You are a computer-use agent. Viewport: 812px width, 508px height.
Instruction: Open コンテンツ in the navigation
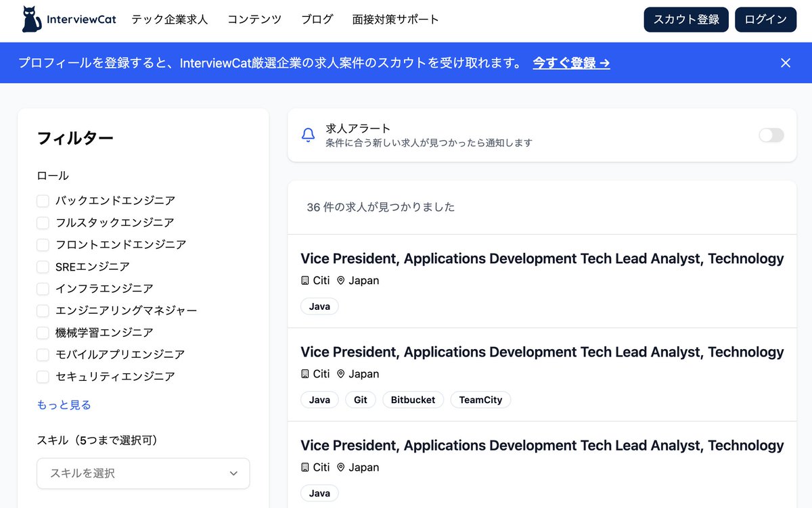tap(254, 20)
